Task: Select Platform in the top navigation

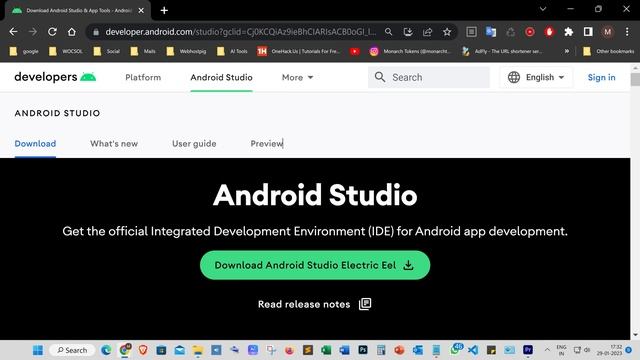Action: [143, 77]
